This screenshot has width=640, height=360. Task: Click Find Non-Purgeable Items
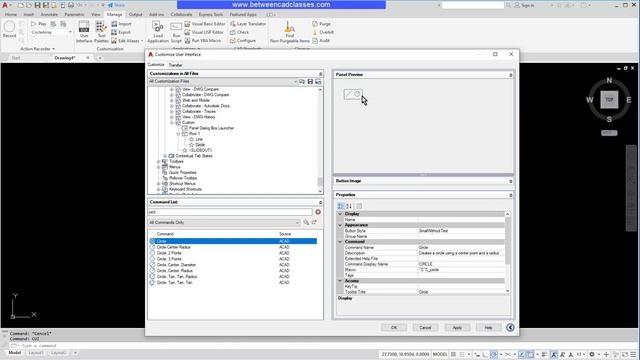tap(289, 32)
